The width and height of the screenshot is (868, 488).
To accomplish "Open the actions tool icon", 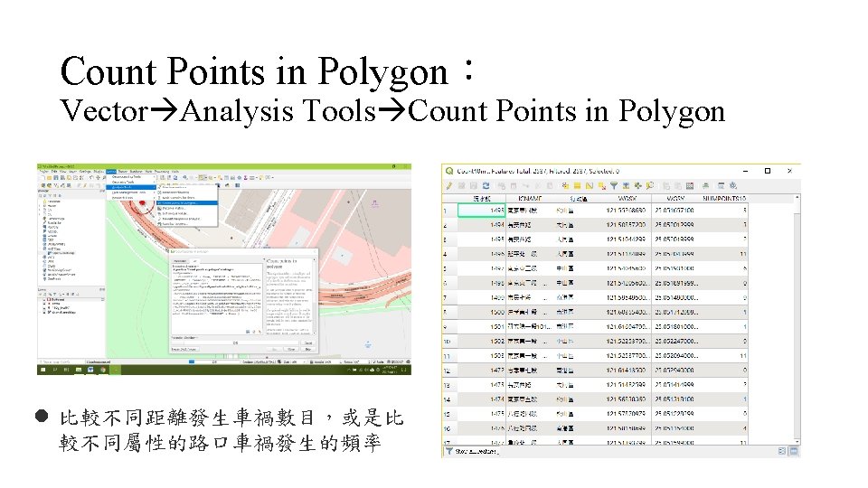I will pos(733,186).
